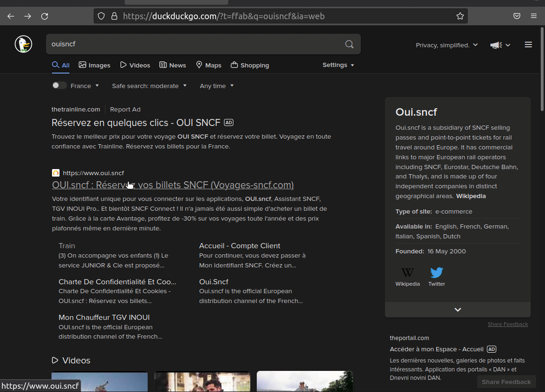
Task: Open the shield tracking protection icon
Action: [x=101, y=16]
